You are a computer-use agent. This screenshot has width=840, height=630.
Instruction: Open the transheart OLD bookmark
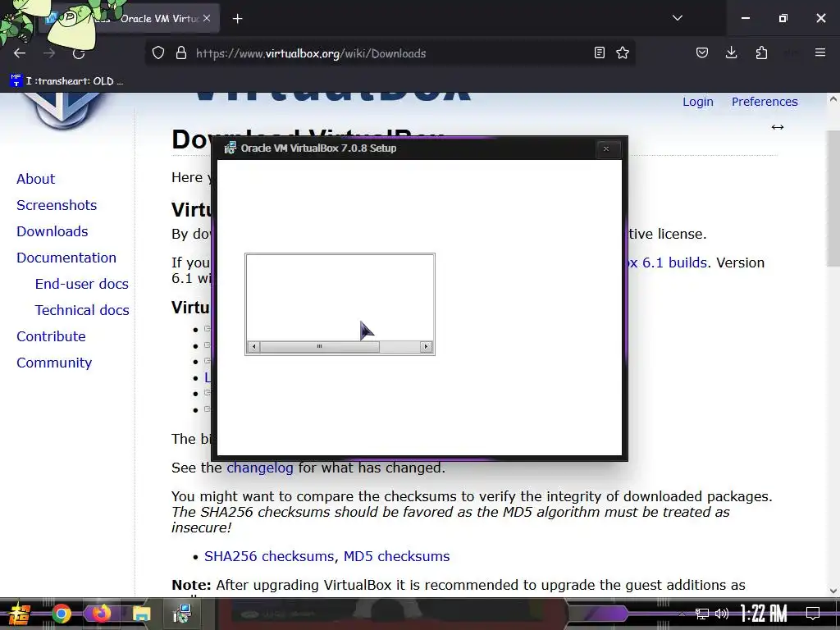(66, 81)
